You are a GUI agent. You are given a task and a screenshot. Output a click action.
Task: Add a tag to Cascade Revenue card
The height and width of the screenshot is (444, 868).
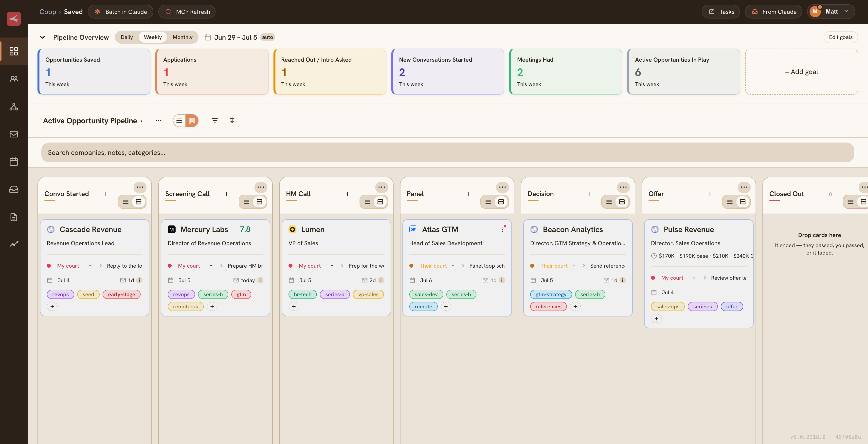[x=52, y=306]
